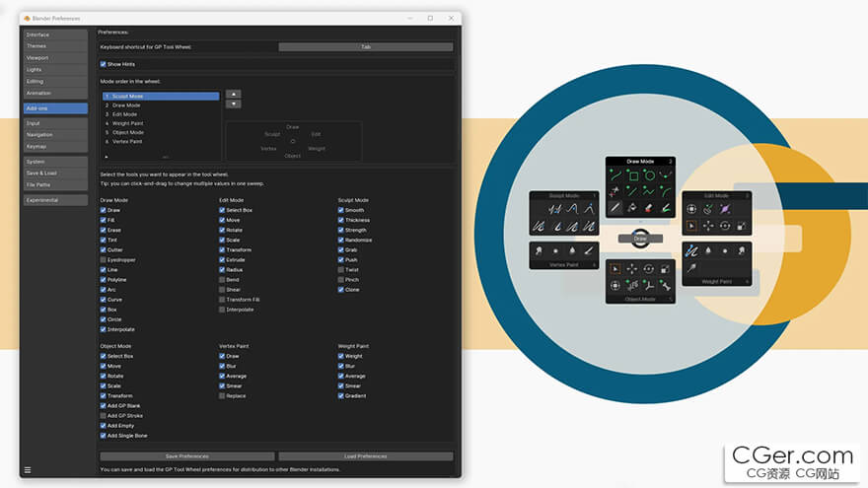Pick the Polyline zigzag tool in Draw Mode wheel

point(649,192)
